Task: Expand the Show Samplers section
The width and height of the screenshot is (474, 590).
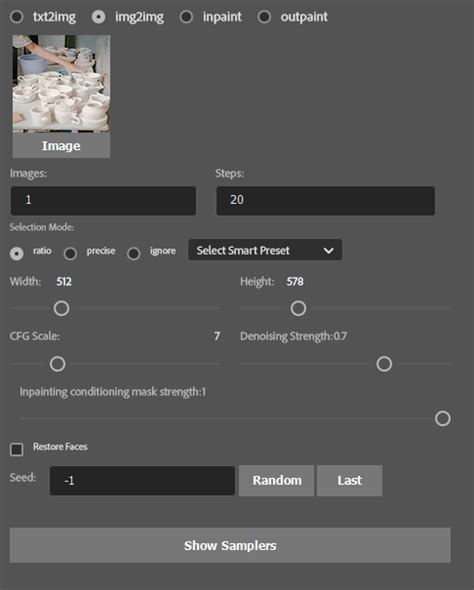Action: tap(230, 545)
